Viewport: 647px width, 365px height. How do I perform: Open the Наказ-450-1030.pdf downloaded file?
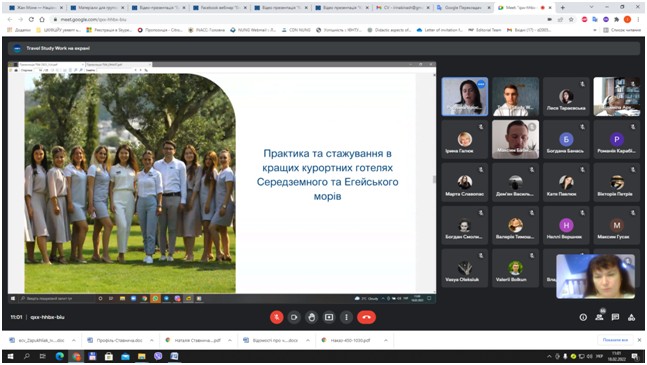[350, 340]
